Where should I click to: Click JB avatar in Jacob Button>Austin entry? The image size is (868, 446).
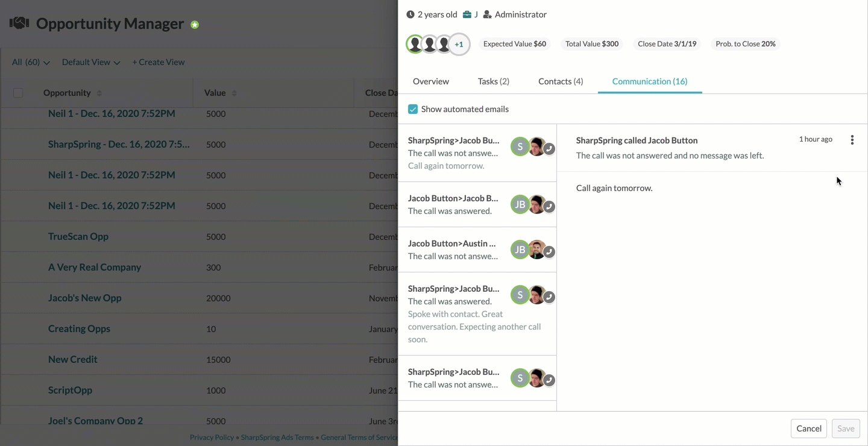520,250
